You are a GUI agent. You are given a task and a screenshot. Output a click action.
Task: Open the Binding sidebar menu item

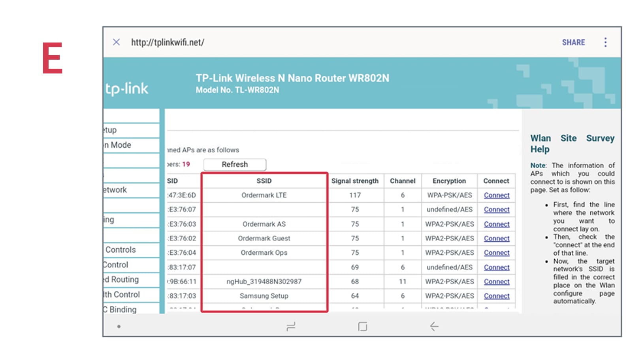(131, 309)
